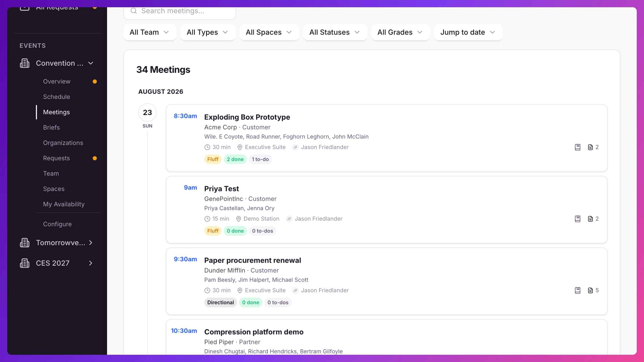Click location pin on Paper procurement renewal
644x362 pixels.
pyautogui.click(x=240, y=290)
